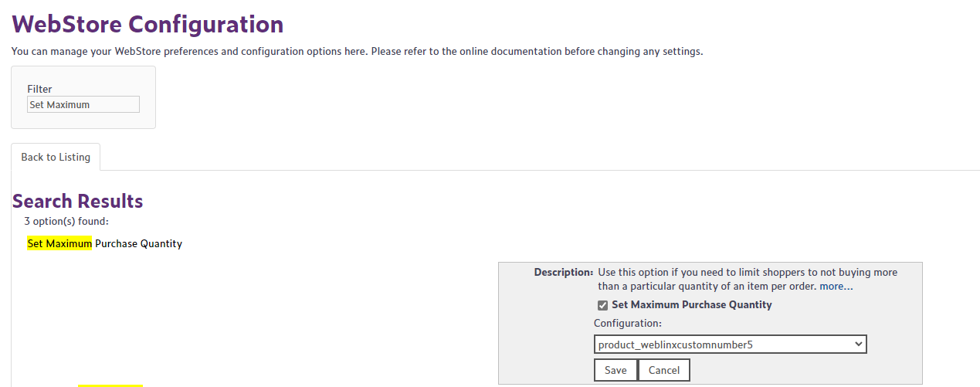Click the Filter text input field

tap(83, 104)
